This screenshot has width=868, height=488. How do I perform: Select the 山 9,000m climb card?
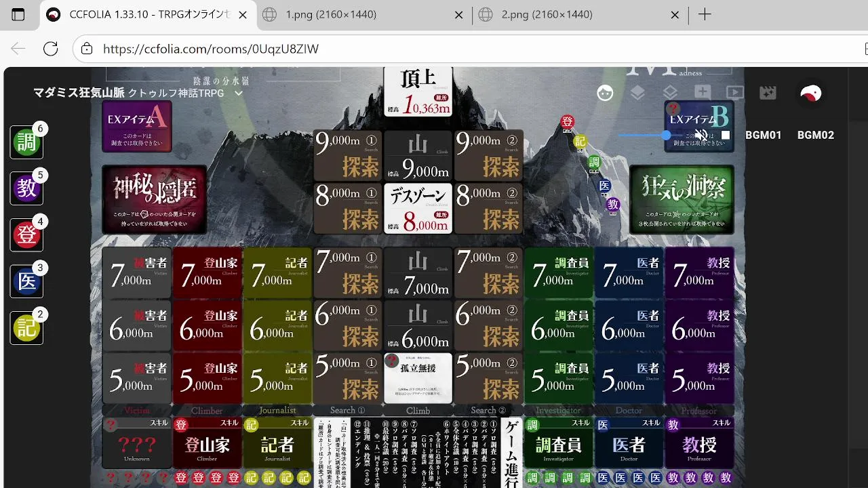(x=418, y=155)
